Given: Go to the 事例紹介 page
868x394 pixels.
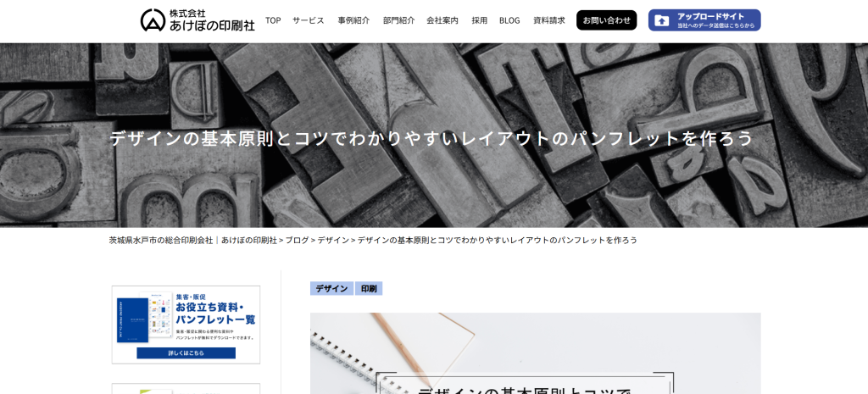Looking at the screenshot, I should pos(353,20).
